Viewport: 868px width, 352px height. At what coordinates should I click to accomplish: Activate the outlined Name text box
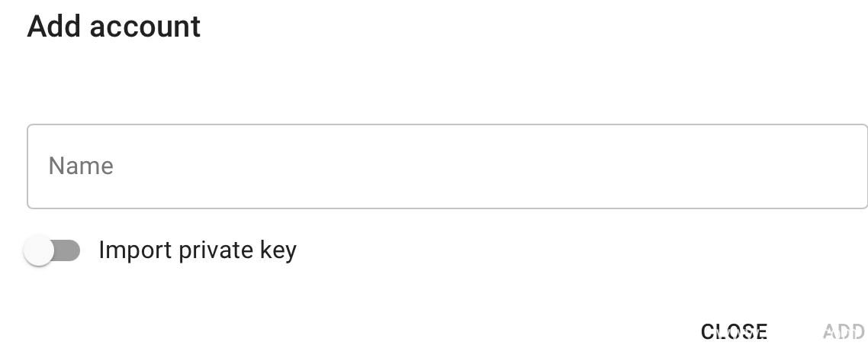[447, 166]
